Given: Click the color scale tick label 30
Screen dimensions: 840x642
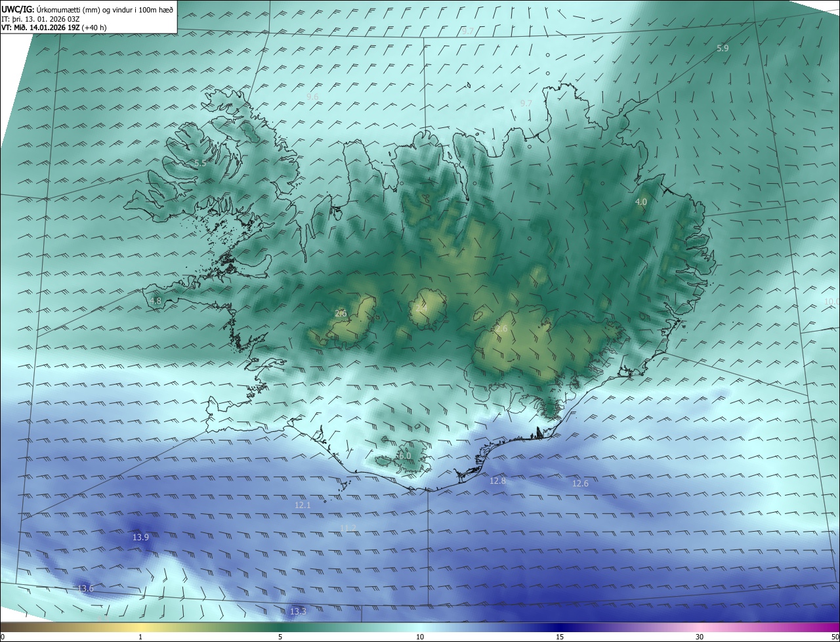Looking at the screenshot, I should (x=700, y=637).
